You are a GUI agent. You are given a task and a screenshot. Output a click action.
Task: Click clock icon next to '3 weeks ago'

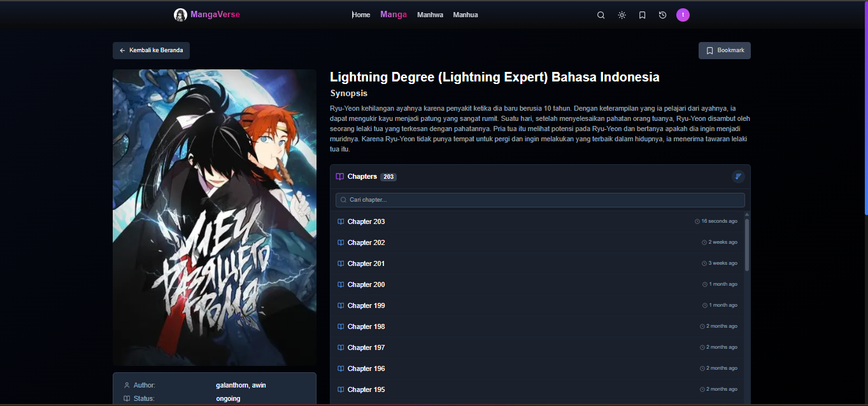point(704,263)
